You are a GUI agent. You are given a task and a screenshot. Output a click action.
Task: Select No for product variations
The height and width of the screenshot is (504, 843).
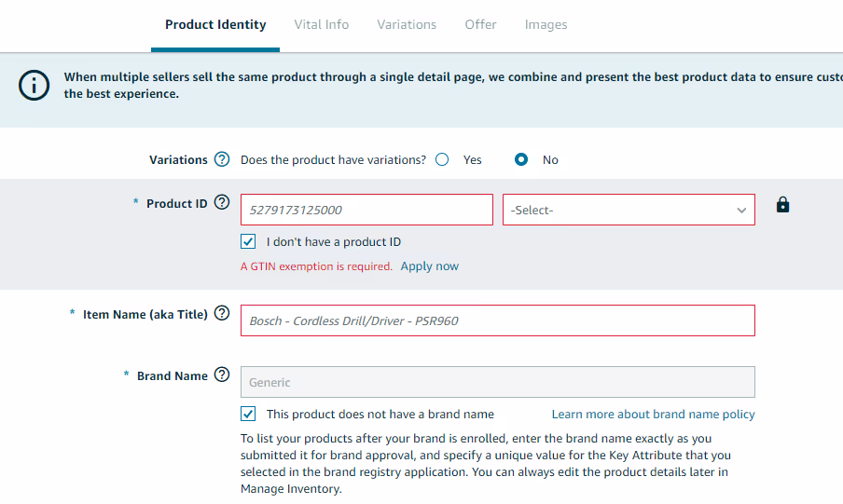(522, 159)
